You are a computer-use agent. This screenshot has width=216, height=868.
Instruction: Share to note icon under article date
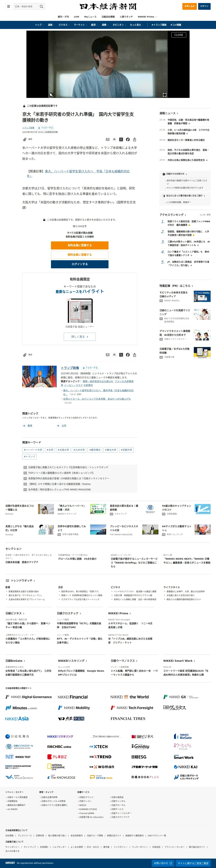(114, 139)
